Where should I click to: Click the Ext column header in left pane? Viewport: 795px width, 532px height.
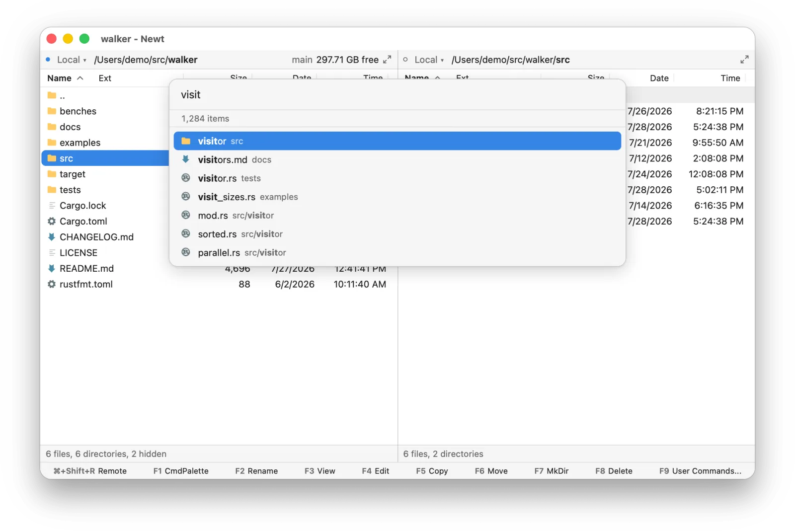click(105, 78)
